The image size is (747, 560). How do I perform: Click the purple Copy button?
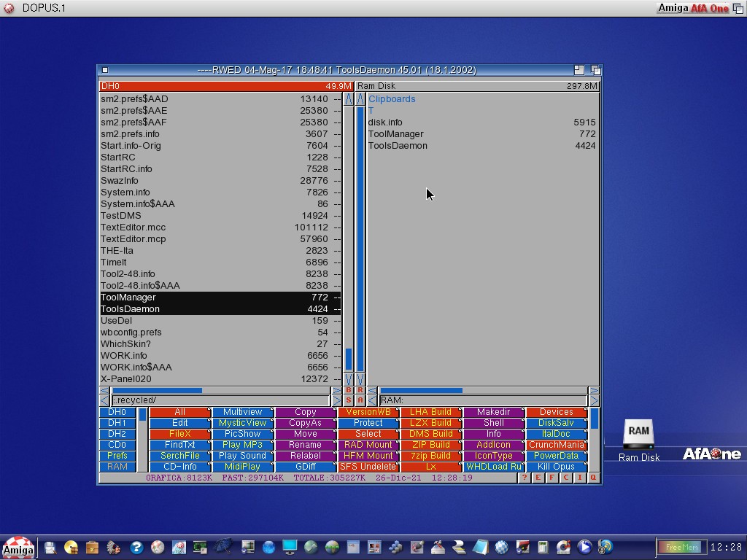[305, 412]
